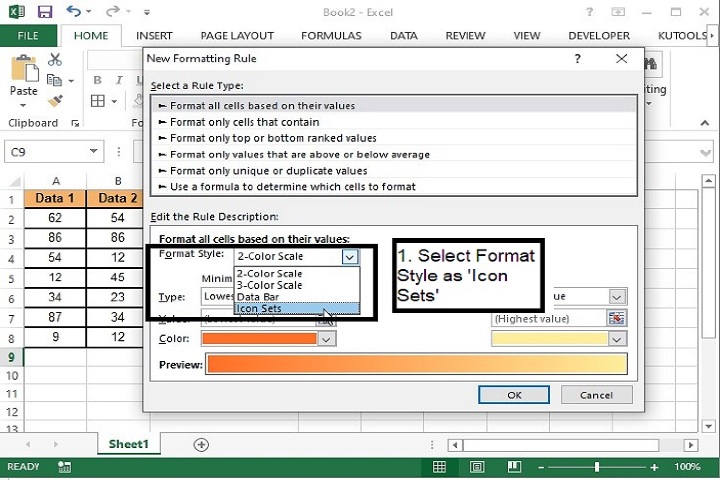Click the OK button
The height and width of the screenshot is (480, 720).
click(x=514, y=395)
